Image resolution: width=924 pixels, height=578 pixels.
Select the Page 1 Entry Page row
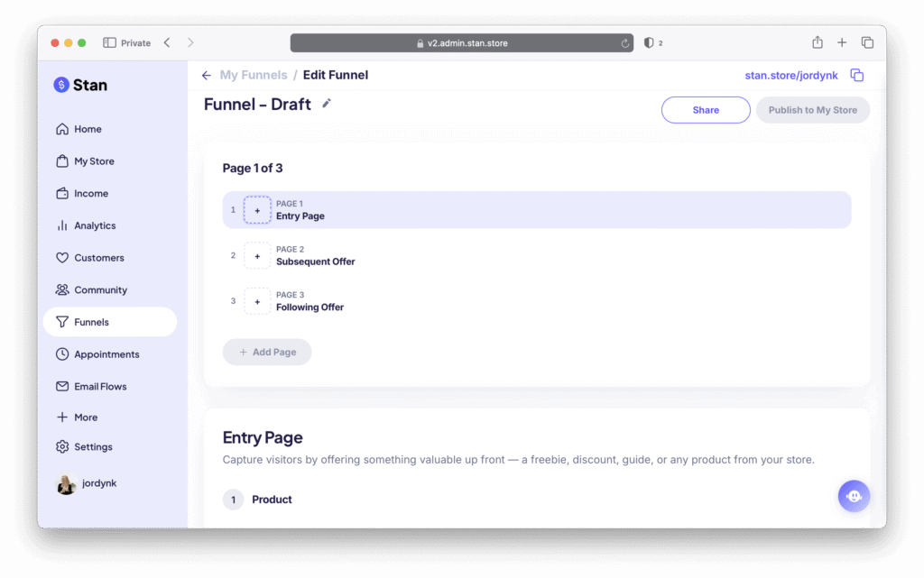[537, 210]
